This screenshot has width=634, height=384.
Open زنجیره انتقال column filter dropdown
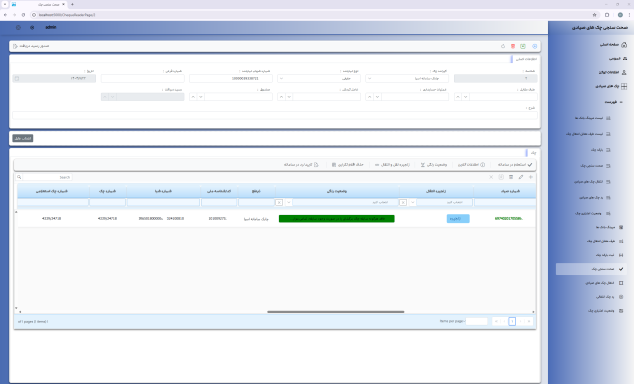tap(412, 202)
